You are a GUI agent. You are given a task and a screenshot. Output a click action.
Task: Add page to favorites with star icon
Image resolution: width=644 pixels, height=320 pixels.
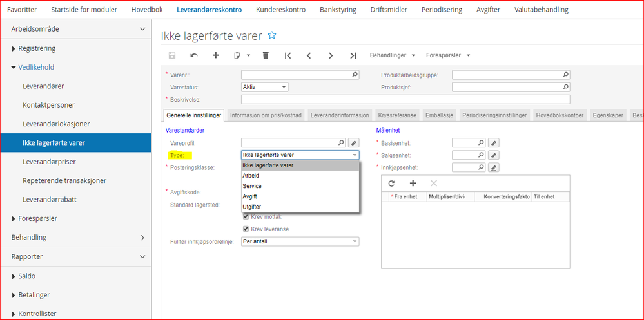tap(271, 35)
